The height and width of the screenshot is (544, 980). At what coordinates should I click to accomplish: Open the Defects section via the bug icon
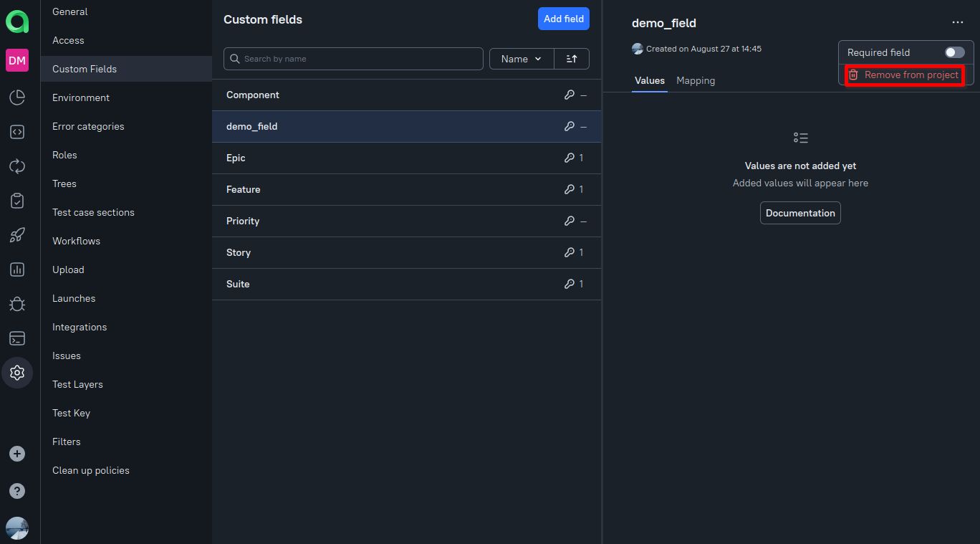16,304
